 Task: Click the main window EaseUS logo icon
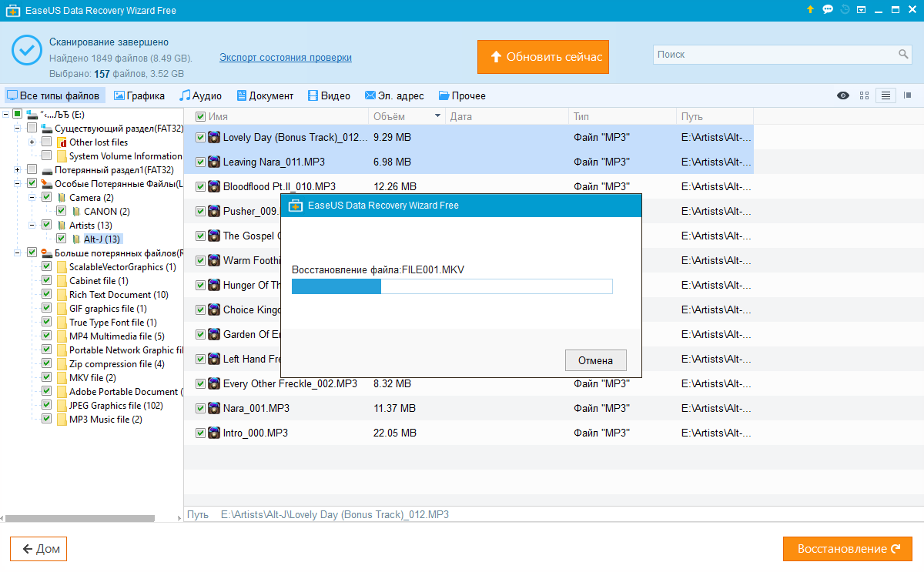13,10
